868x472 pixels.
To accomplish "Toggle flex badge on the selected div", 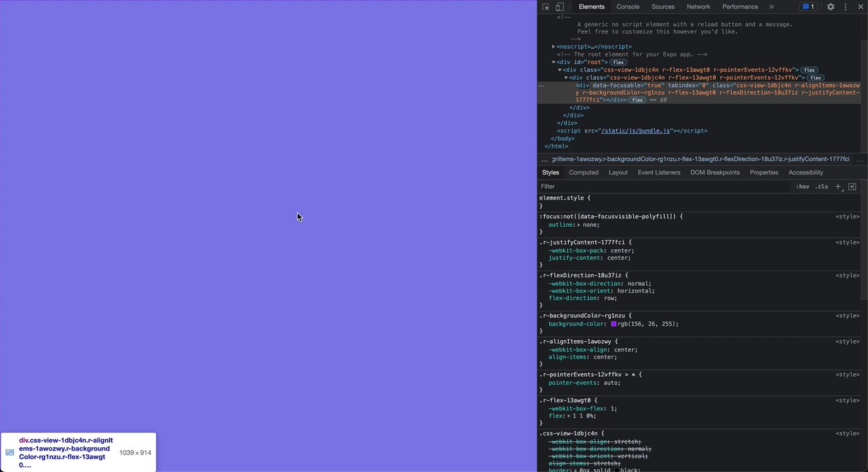I will coord(637,100).
